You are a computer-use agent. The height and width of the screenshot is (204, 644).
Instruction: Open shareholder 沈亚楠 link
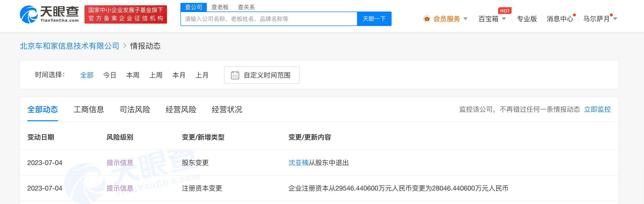tap(298, 163)
